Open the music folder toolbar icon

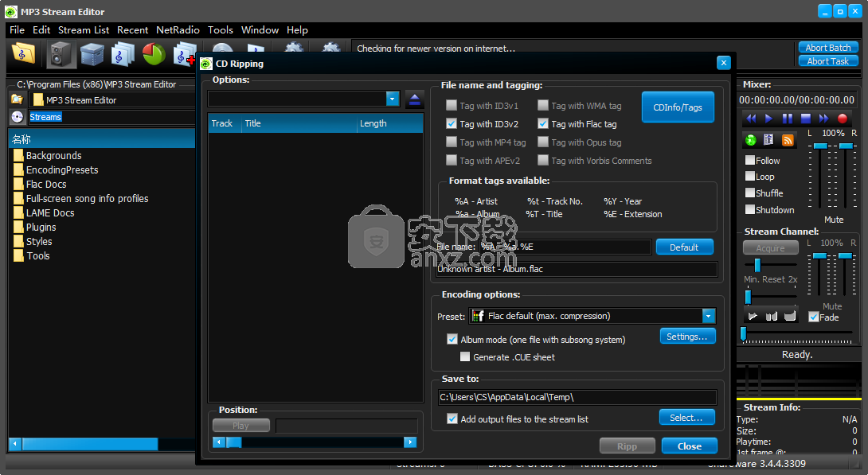click(23, 54)
